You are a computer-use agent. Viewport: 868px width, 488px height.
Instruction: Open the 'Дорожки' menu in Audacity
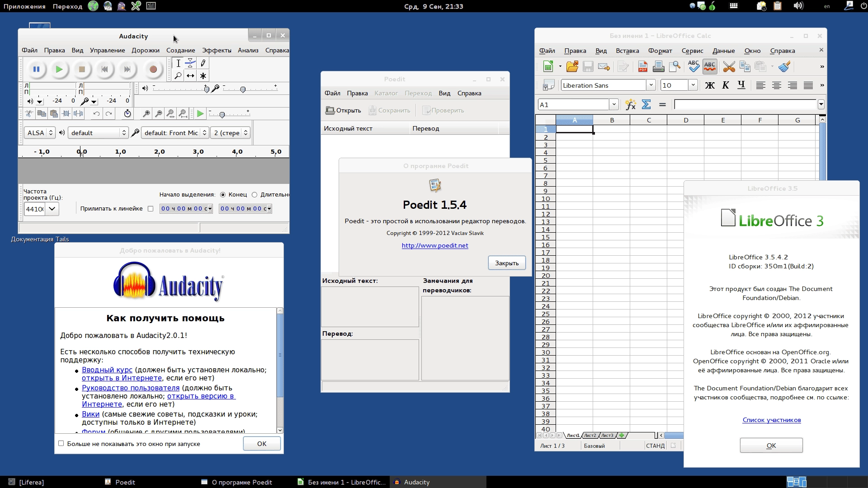(146, 51)
